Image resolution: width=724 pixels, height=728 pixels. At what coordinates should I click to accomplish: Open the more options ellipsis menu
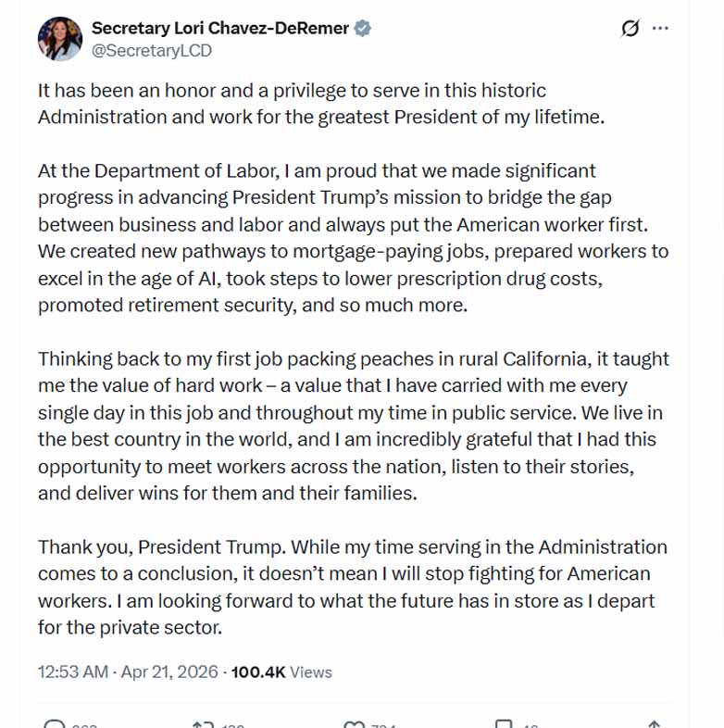[660, 29]
